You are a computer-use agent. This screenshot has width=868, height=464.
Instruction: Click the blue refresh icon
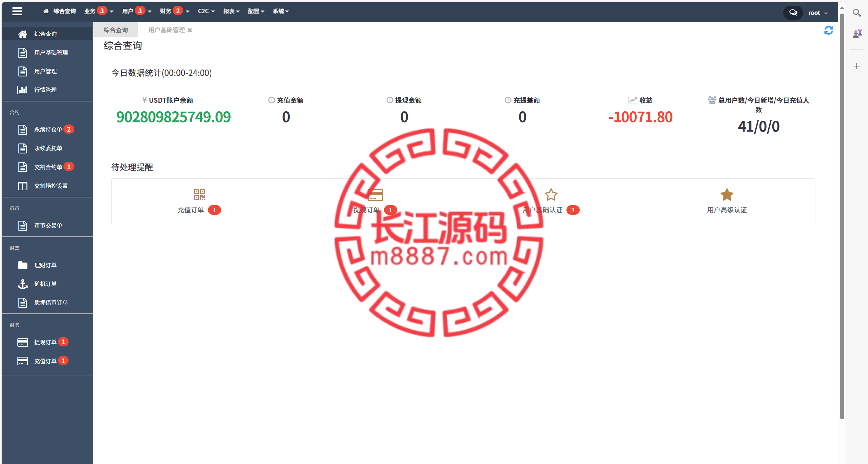tap(829, 31)
